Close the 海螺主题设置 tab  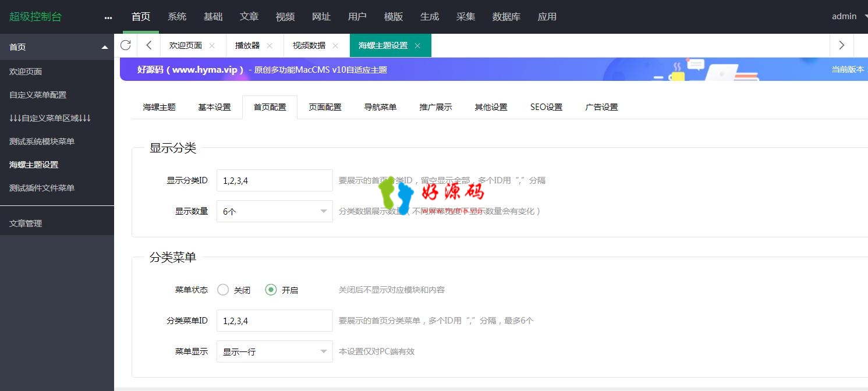pos(417,45)
